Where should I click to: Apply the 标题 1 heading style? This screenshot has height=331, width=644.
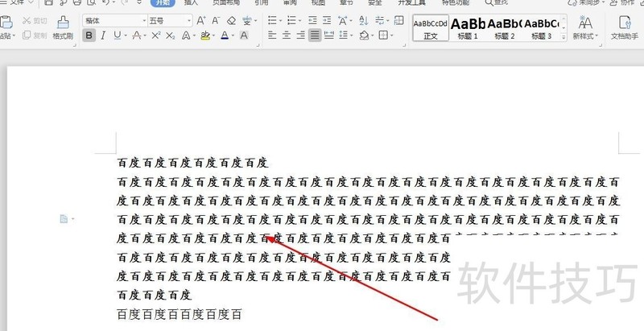coord(468,28)
